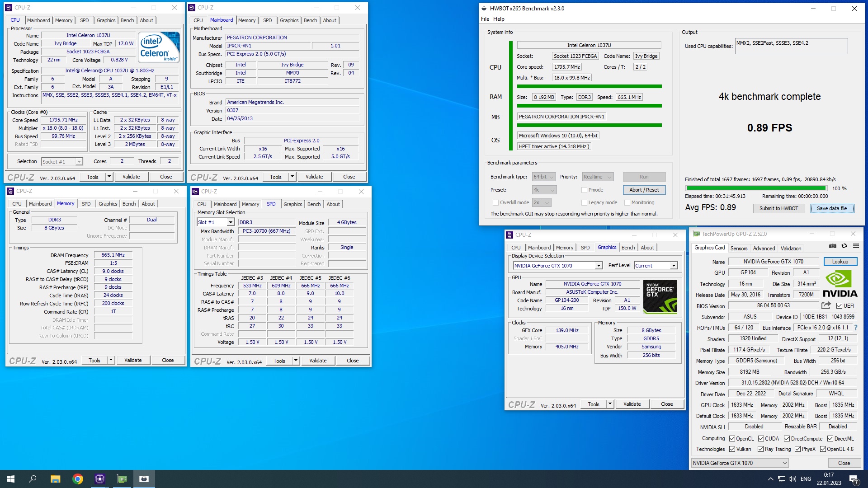Toggle the CUDA checkbox

tap(761, 438)
